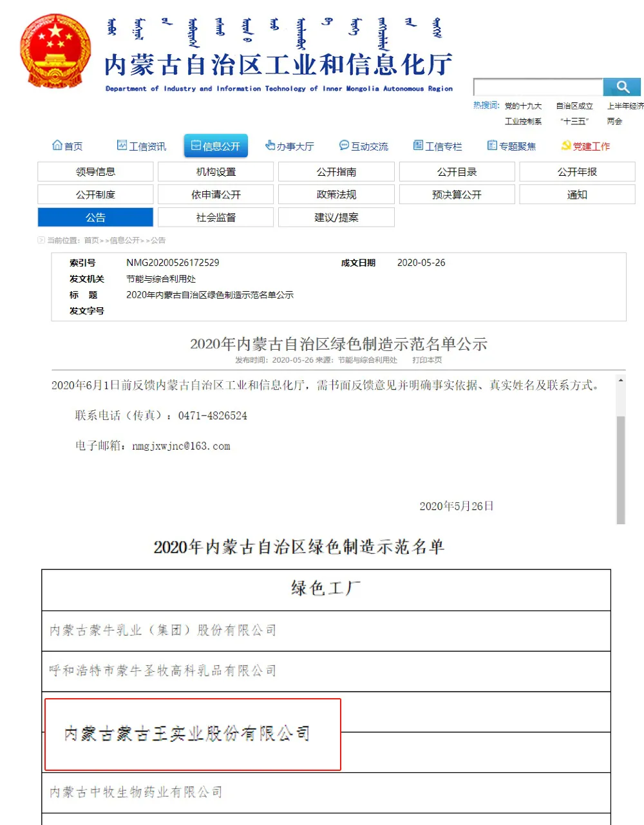The height and width of the screenshot is (825, 644).
Task: Go to 工信专栏 navigation item
Action: pos(438,146)
